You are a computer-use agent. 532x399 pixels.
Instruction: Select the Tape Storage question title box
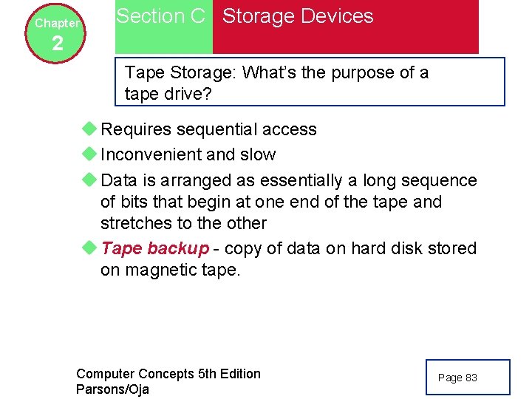coord(310,82)
